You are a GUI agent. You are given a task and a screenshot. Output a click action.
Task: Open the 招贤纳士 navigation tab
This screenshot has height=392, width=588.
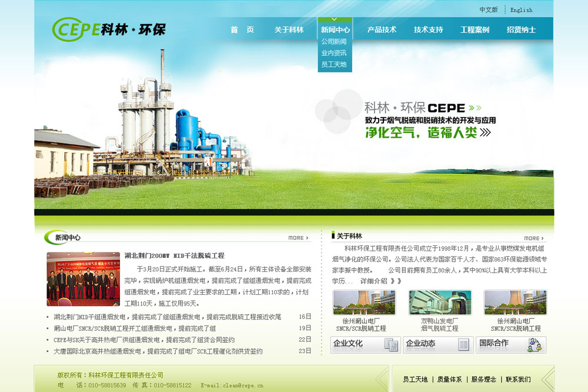[x=520, y=28]
